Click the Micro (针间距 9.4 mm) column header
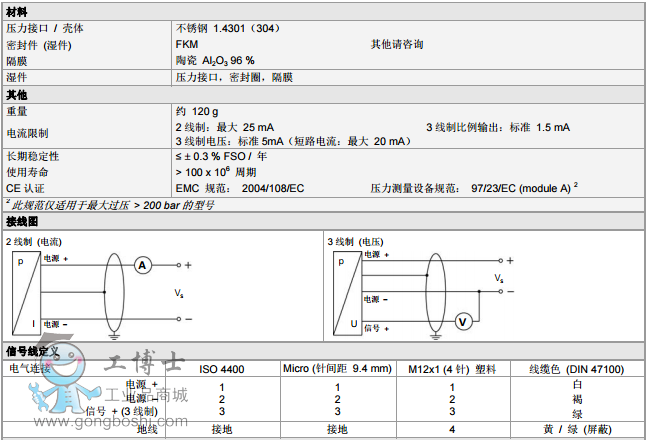The width and height of the screenshot is (646, 440). point(338,369)
